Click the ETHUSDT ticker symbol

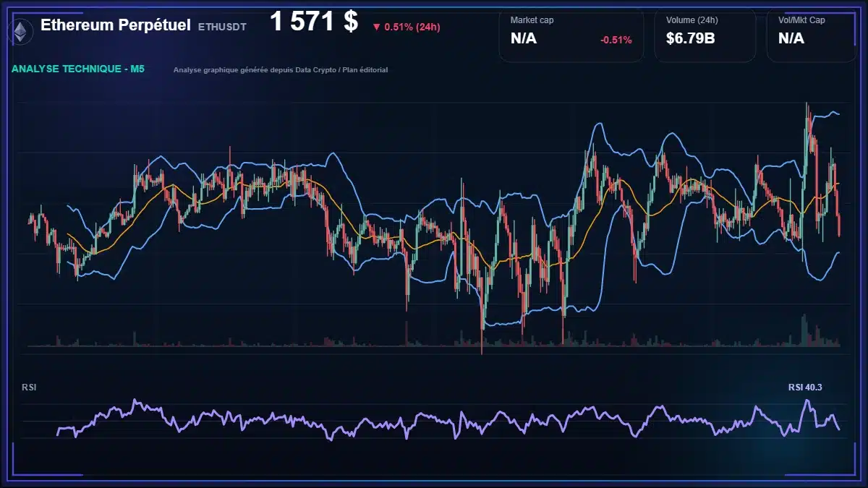point(222,27)
